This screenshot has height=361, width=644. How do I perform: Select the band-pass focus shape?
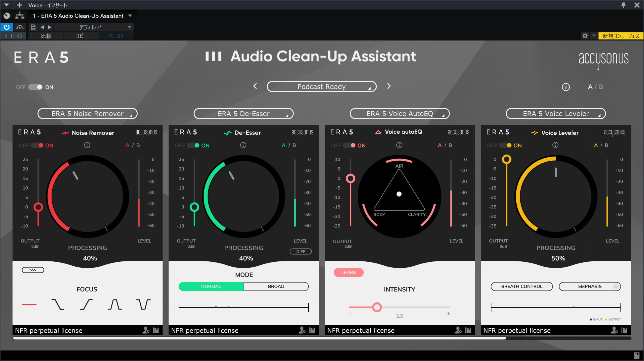pyautogui.click(x=115, y=304)
